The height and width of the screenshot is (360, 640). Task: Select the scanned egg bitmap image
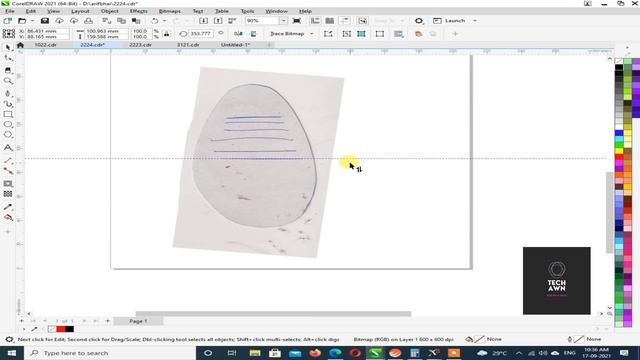tap(258, 162)
